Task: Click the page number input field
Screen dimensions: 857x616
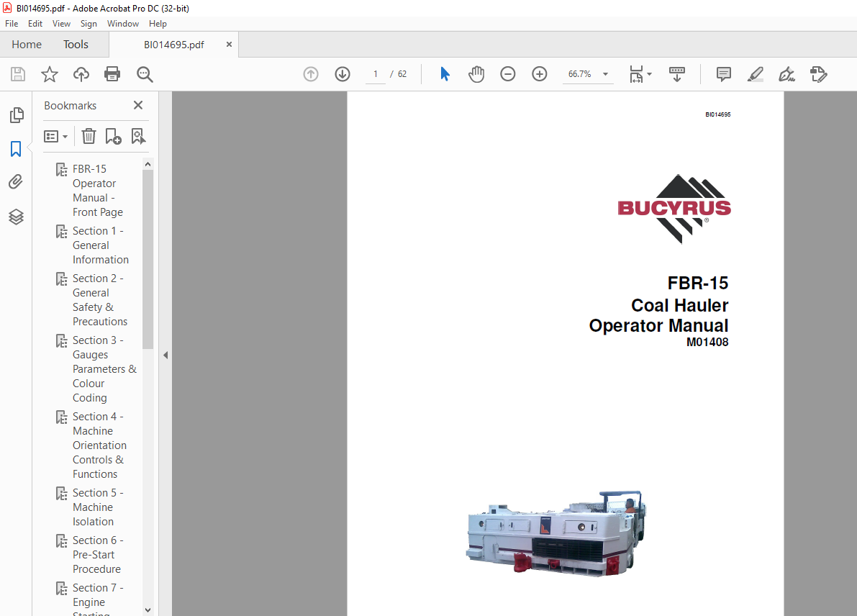Action: [x=376, y=74]
